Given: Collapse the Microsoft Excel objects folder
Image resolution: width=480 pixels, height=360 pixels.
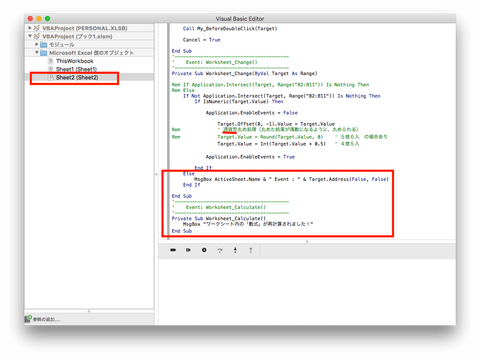Looking at the screenshot, I should (x=37, y=53).
